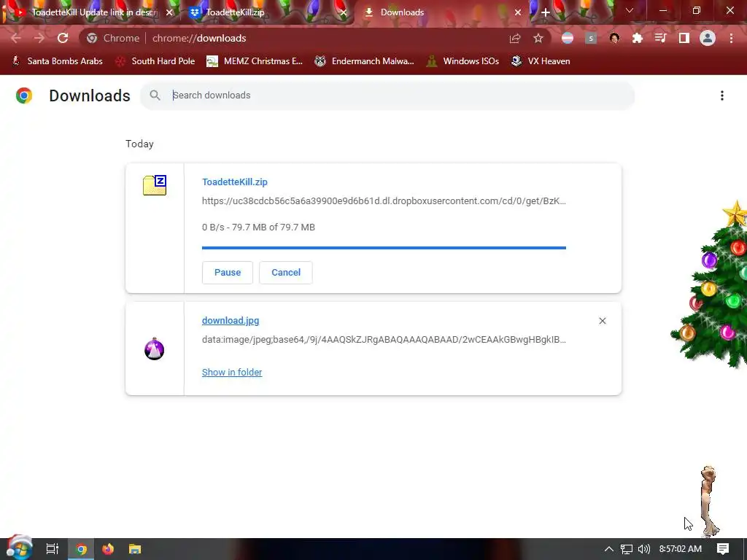Open the Downloads page more actions menu
747x560 pixels.
[x=722, y=96]
